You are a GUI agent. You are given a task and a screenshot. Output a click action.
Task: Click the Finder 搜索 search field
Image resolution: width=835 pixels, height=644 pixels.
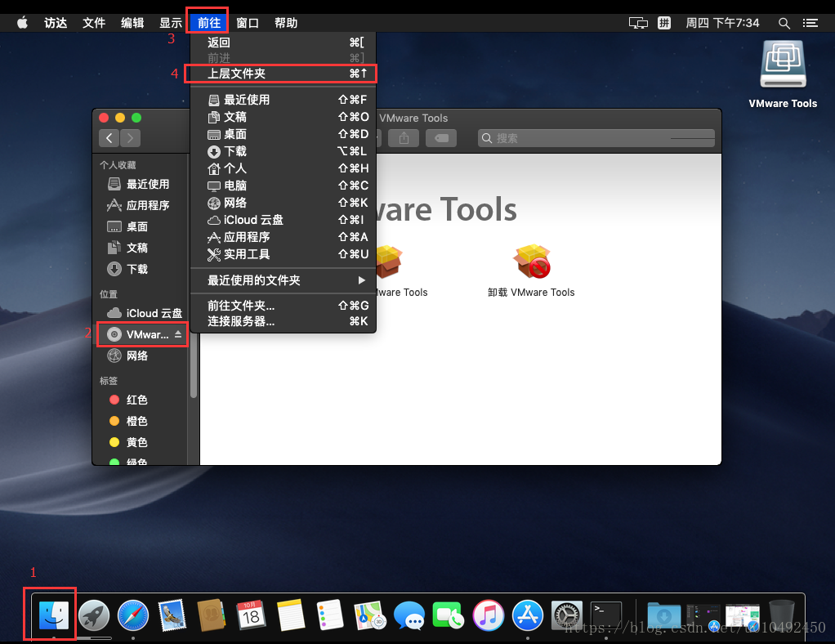(596, 138)
